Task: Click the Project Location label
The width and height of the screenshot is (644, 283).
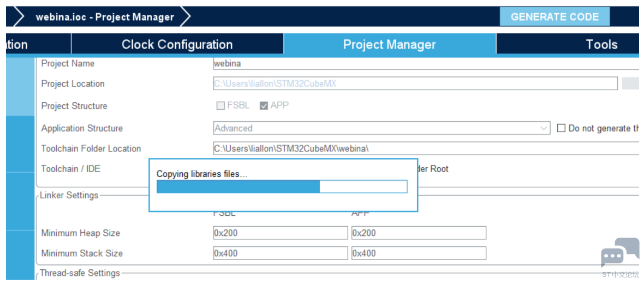Action: coord(73,84)
